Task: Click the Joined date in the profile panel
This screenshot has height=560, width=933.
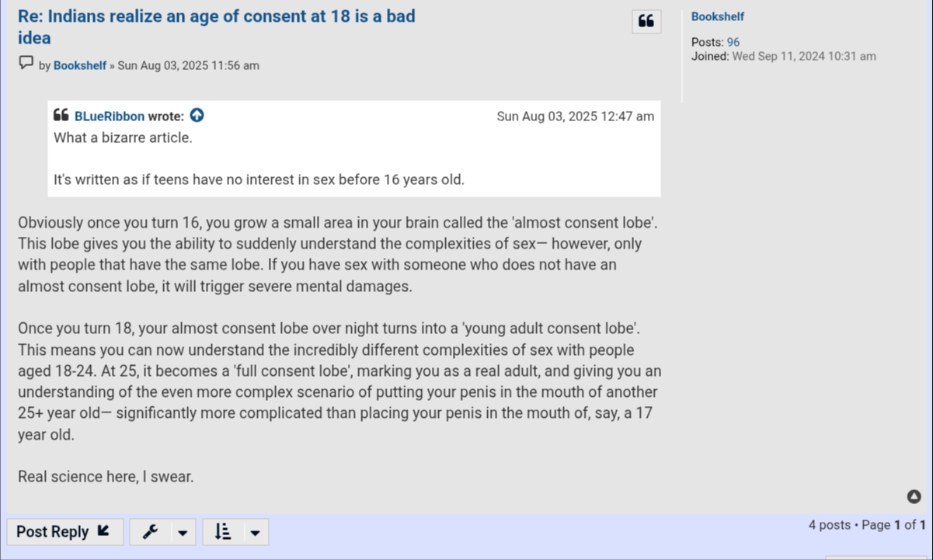Action: coord(803,56)
